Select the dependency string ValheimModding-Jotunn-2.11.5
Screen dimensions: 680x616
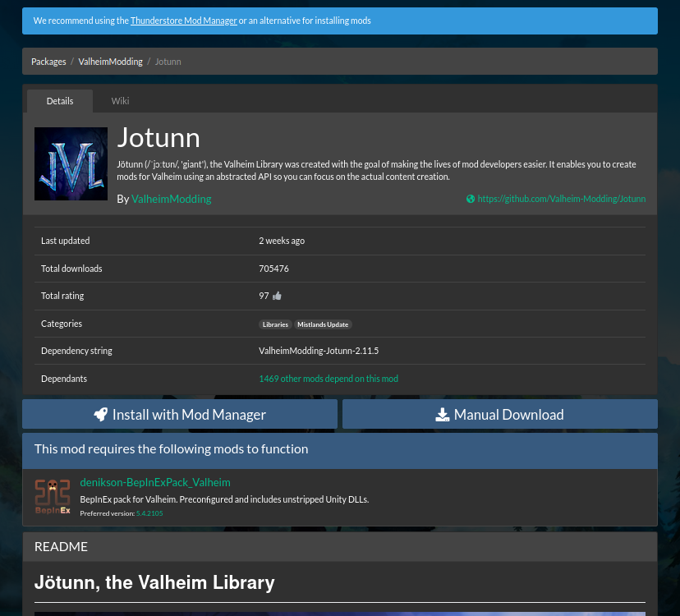[x=319, y=351]
